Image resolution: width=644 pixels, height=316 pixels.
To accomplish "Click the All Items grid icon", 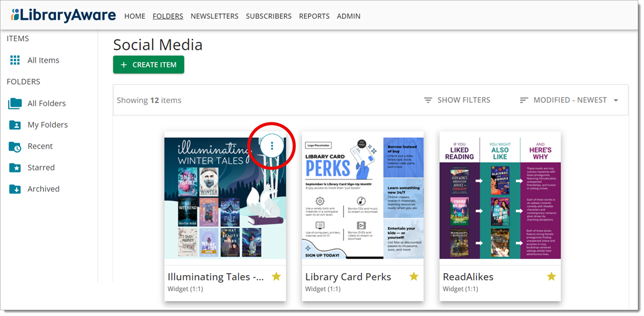I will tap(15, 60).
